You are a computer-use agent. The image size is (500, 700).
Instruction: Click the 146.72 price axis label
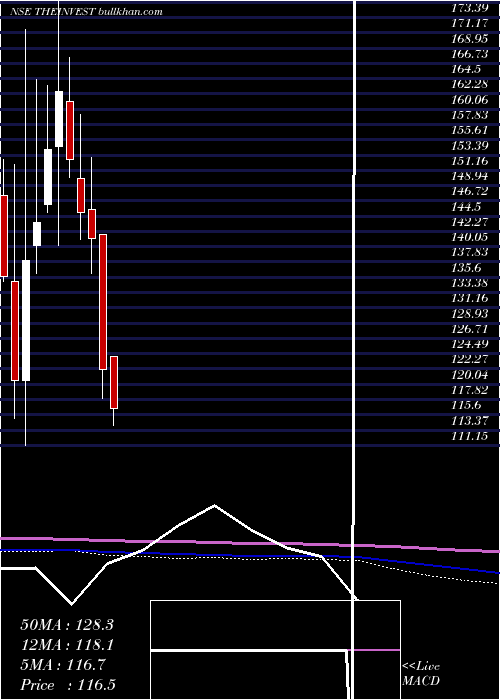point(470,192)
